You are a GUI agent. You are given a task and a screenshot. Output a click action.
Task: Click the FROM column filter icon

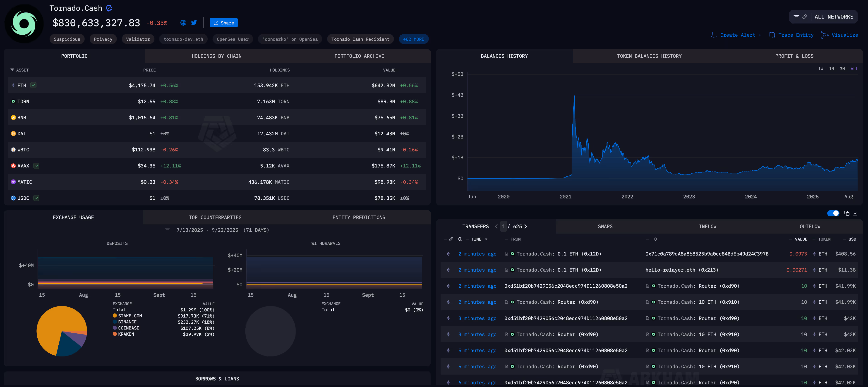[x=506, y=239]
